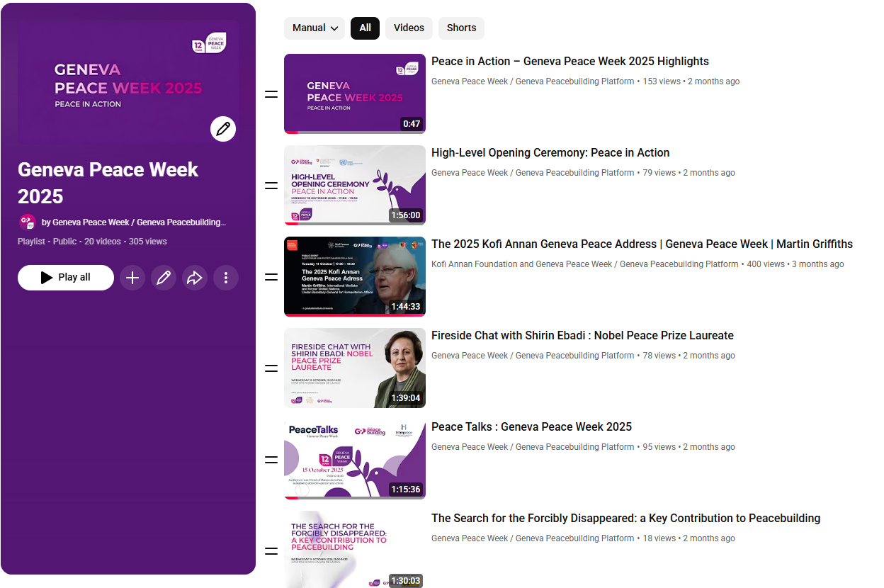Click the edit pencil icon beside Play all
Image resolution: width=884 pixels, height=588 pixels.
click(164, 278)
